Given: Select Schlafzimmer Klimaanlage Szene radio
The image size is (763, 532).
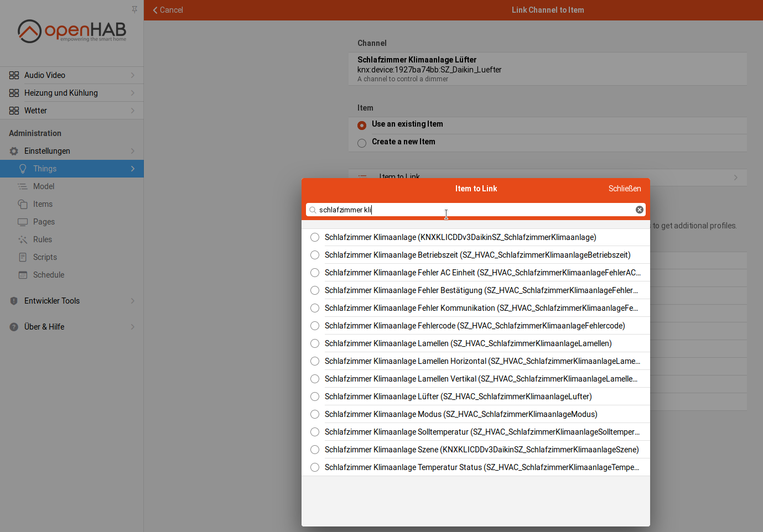Looking at the screenshot, I should point(315,450).
